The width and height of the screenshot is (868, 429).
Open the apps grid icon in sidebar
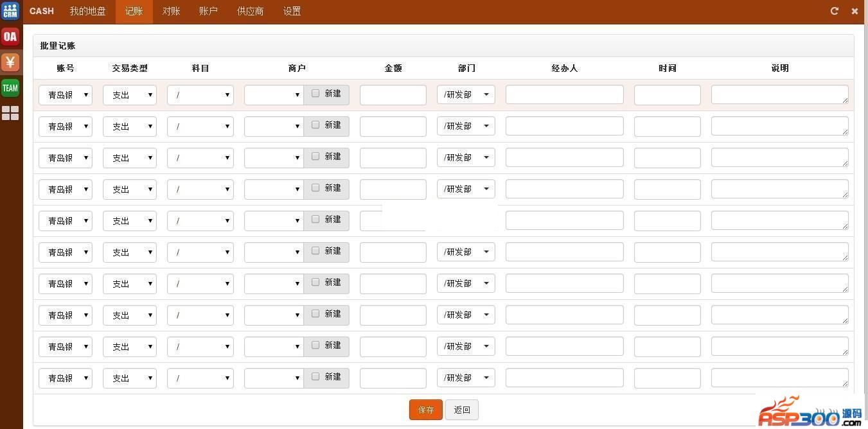click(10, 114)
